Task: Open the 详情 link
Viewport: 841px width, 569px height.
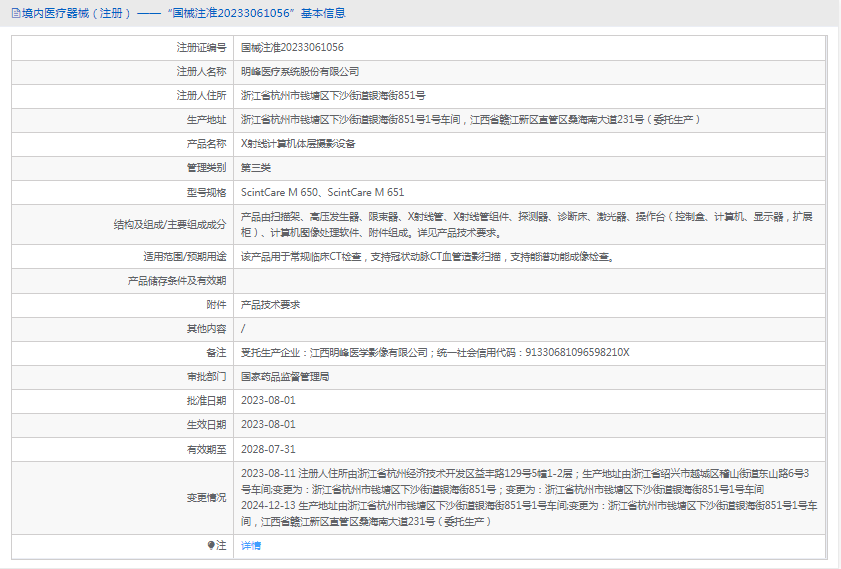Action: [251, 545]
